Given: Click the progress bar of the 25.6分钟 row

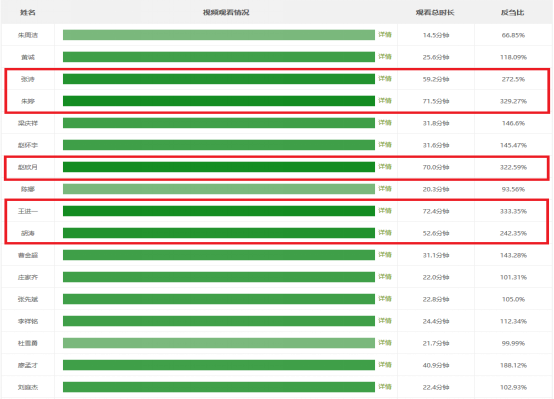Looking at the screenshot, I should tap(219, 57).
